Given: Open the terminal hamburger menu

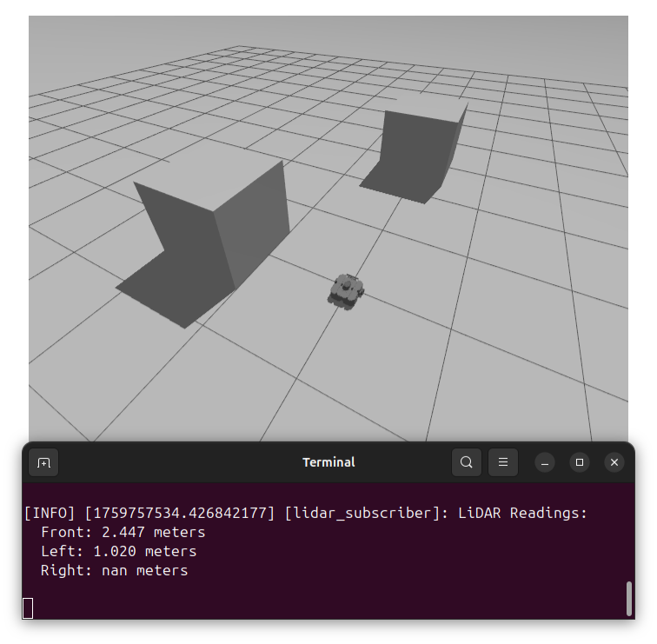Looking at the screenshot, I should pos(502,462).
